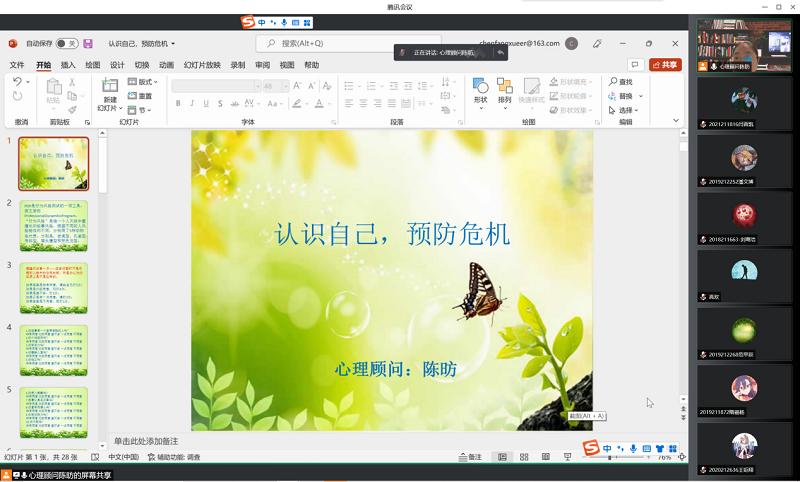Select slide 2 thumbnail
This screenshot has width=800, height=482.
point(54,226)
